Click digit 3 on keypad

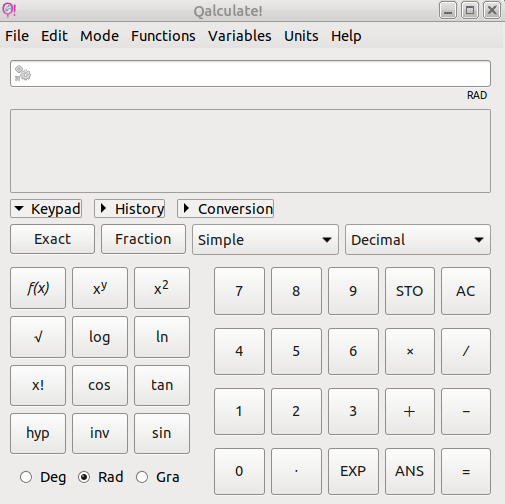[x=353, y=411]
